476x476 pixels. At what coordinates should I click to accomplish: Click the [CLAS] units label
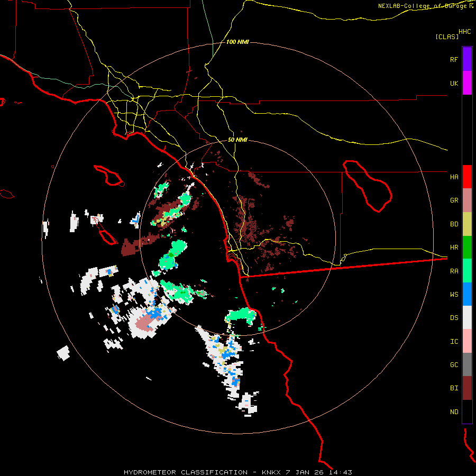pos(447,36)
